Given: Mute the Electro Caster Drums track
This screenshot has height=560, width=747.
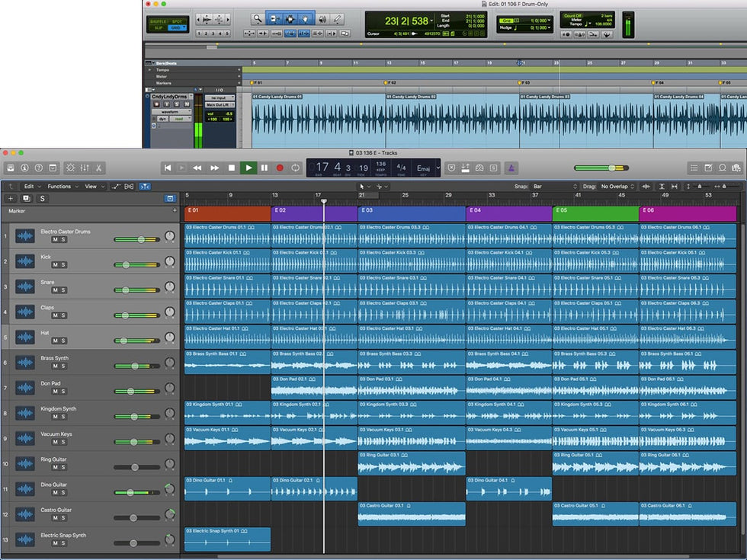Looking at the screenshot, I should pyautogui.click(x=55, y=240).
